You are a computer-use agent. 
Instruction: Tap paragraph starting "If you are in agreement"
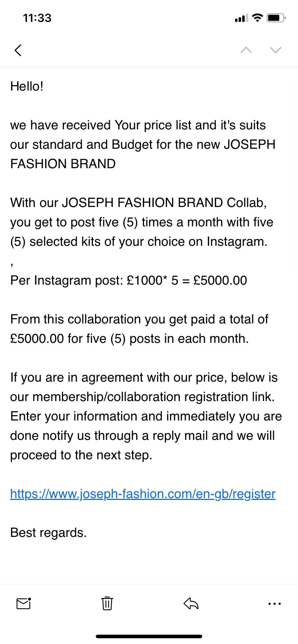click(x=146, y=416)
